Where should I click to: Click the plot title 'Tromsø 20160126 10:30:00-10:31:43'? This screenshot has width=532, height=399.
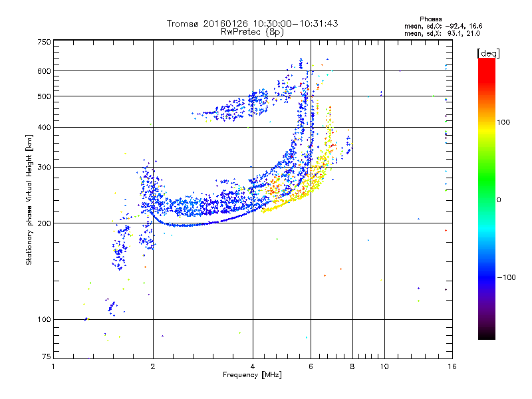point(252,23)
